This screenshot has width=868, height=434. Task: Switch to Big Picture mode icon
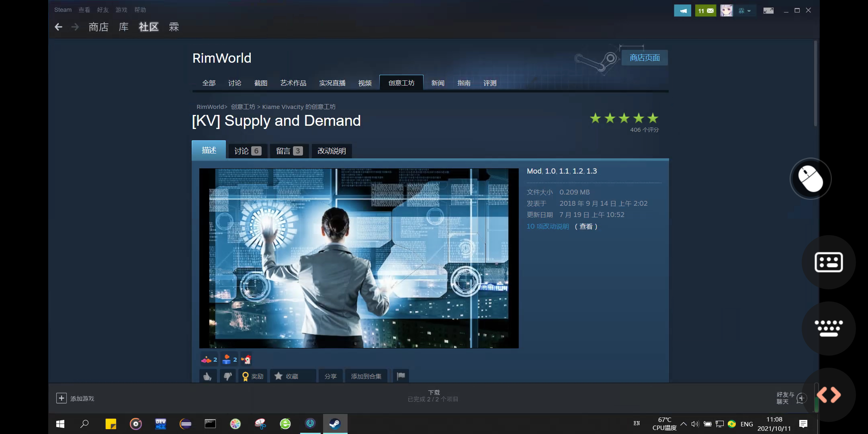768,11
